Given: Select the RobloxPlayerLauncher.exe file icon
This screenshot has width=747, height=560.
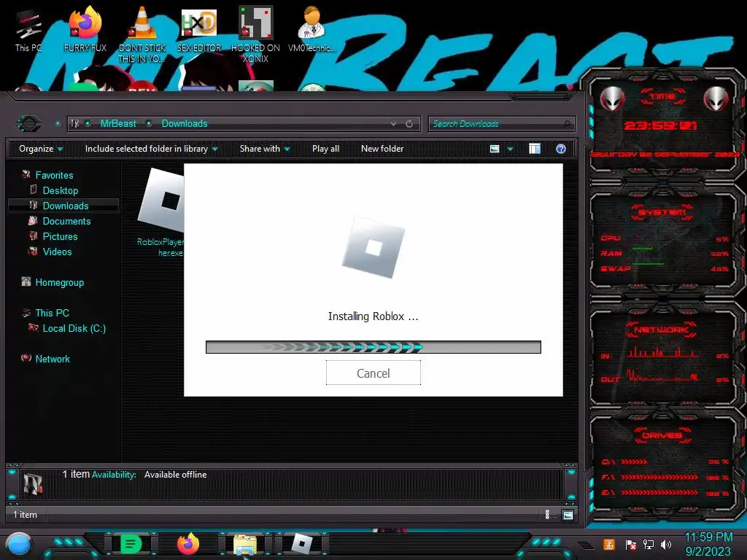Looking at the screenshot, I should 161,212.
